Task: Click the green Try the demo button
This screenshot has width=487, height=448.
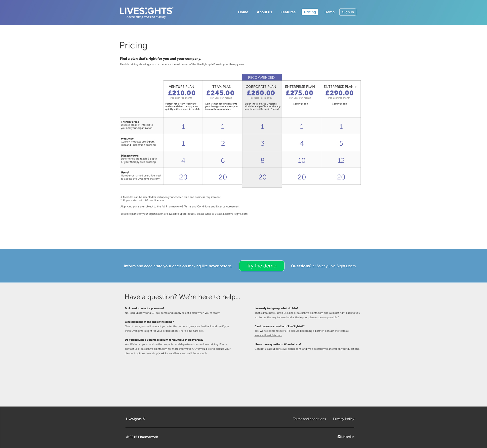Action: [261, 266]
